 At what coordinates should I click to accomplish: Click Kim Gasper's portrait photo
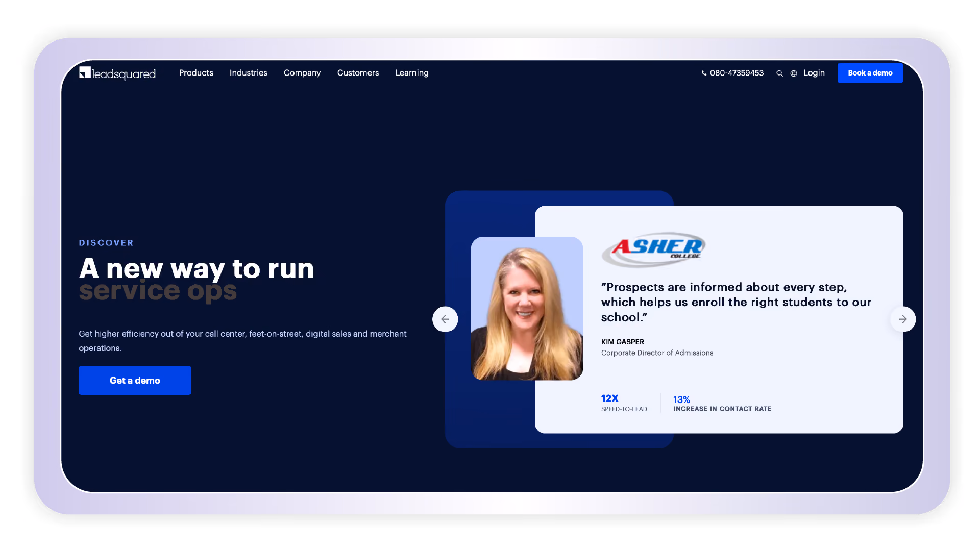pyautogui.click(x=527, y=309)
